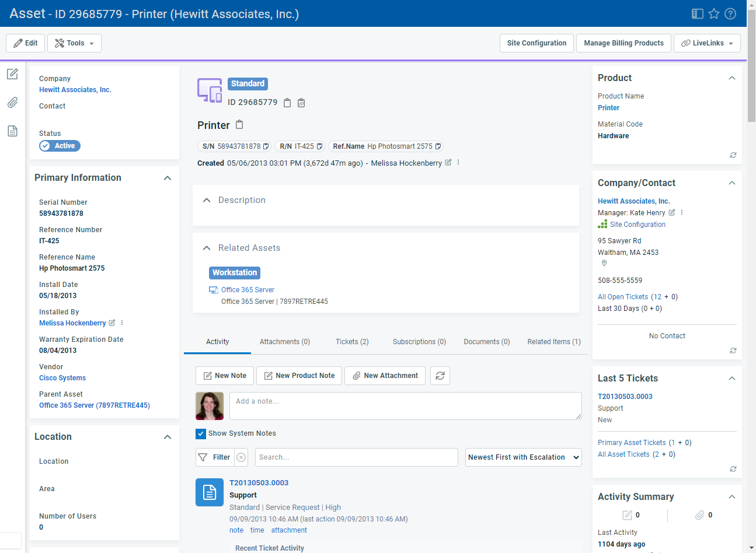Open parent asset Office 365 Server (7897RETRE445)

[x=95, y=405]
